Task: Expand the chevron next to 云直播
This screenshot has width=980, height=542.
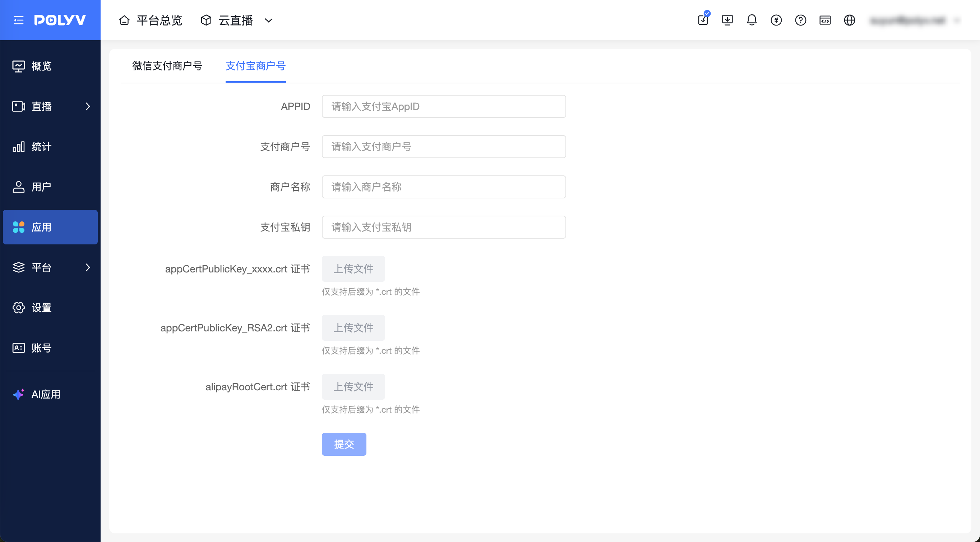Action: 269,20
